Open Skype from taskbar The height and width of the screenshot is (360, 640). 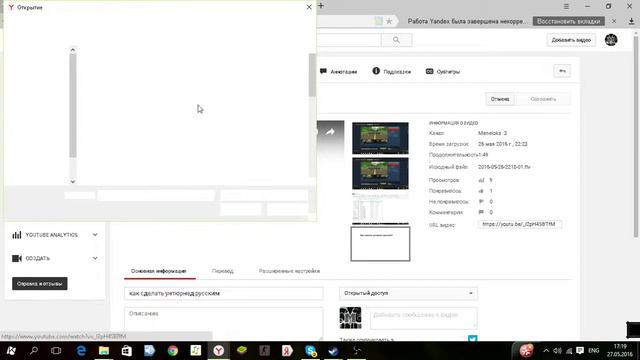pyautogui.click(x=311, y=351)
